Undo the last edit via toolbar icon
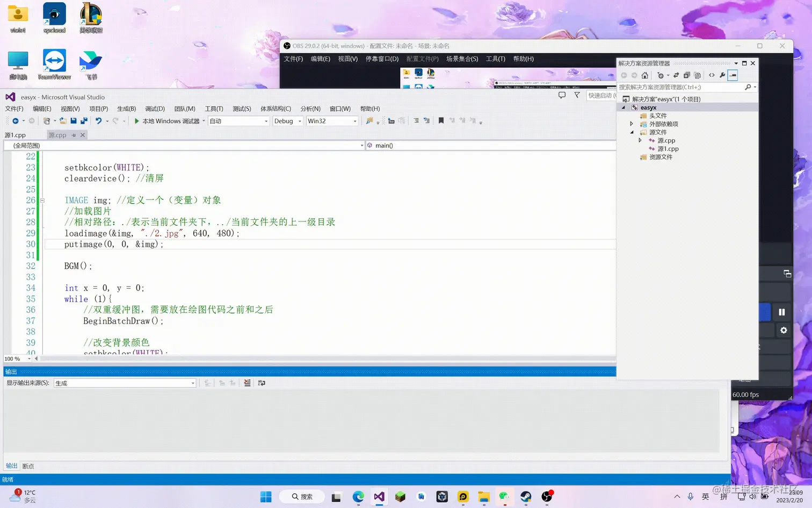This screenshot has width=812, height=508. [99, 120]
